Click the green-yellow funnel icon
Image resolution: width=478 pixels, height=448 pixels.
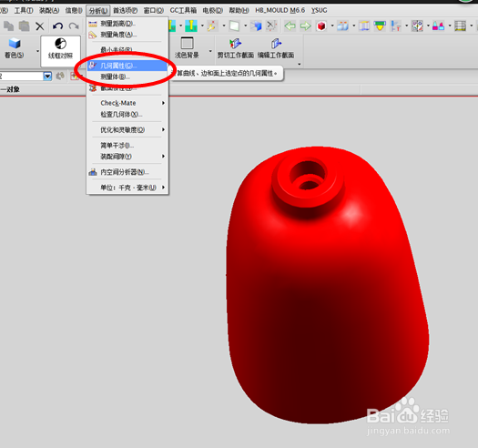(380, 25)
